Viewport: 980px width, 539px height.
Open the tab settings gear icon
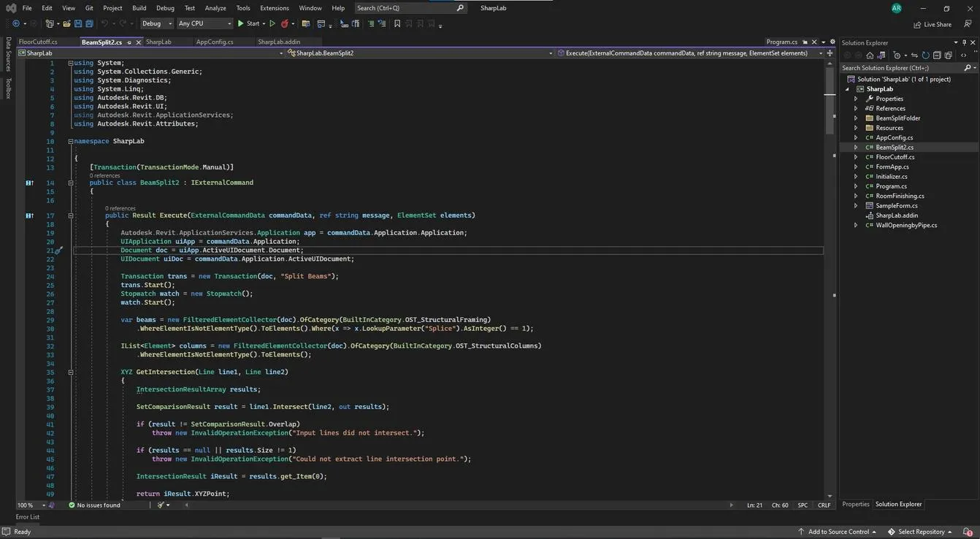coord(832,42)
